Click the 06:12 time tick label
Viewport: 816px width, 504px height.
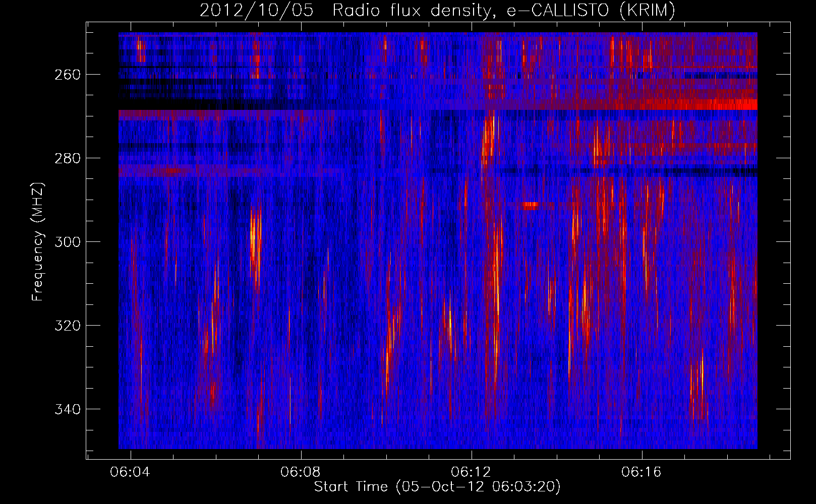472,472
